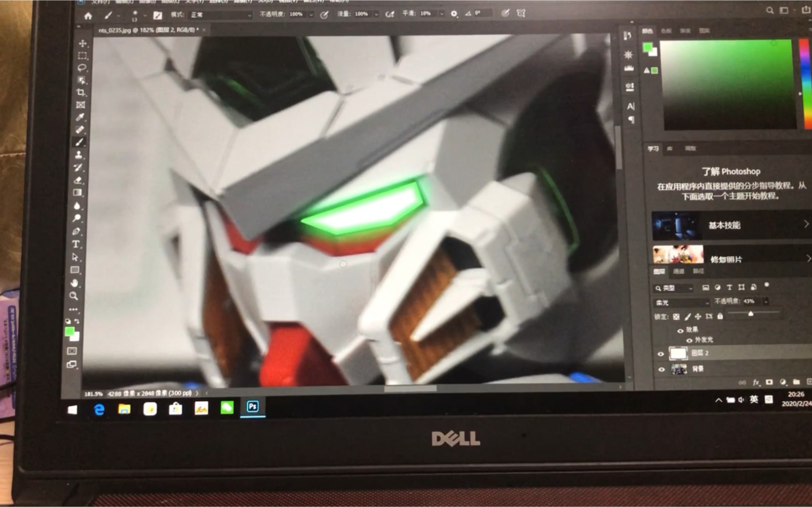This screenshot has width=812, height=507.
Task: Select the Horizontal Type tool
Action: click(75, 245)
